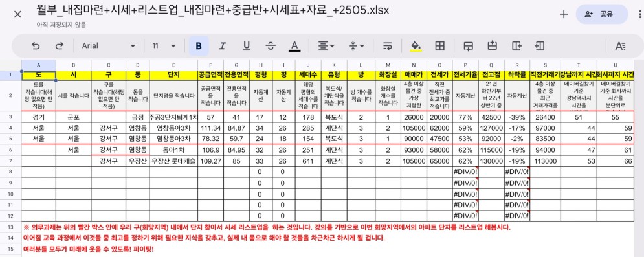Screen dimensions: 644x257
Task: Select the cell with 127000
Action: pyautogui.click(x=491, y=128)
